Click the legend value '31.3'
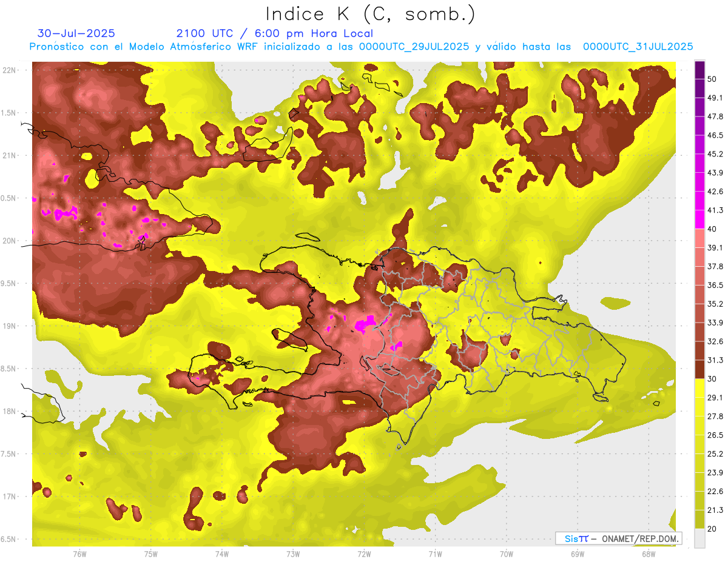Image resolution: width=728 pixels, height=562 pixels. coord(715,360)
